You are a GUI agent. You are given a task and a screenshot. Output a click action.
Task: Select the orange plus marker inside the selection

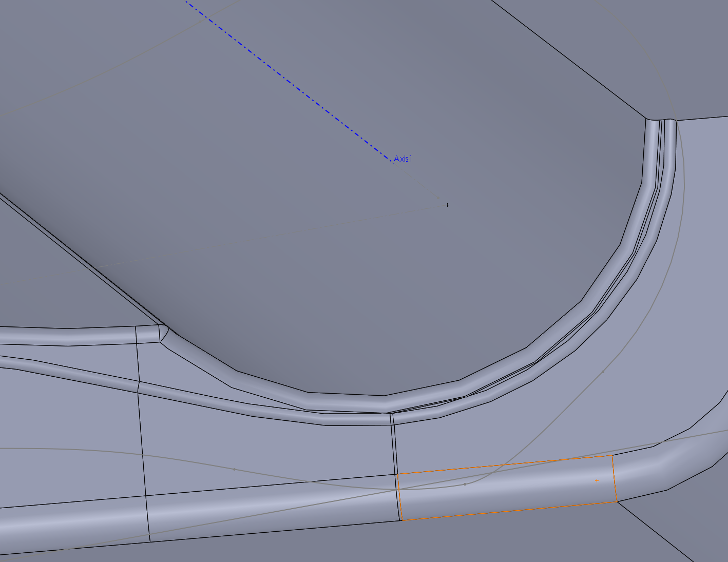[597, 481]
